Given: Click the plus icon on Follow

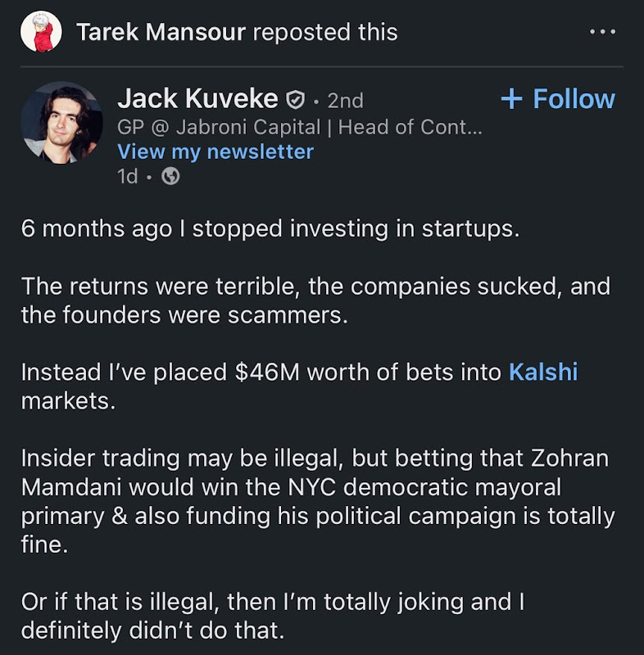Looking at the screenshot, I should (x=511, y=99).
